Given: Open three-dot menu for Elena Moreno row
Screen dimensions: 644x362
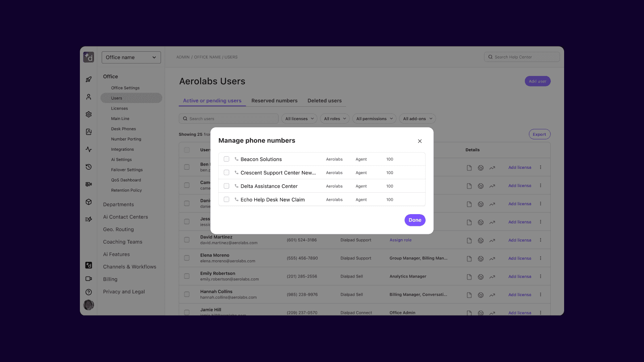Looking at the screenshot, I should (x=540, y=258).
